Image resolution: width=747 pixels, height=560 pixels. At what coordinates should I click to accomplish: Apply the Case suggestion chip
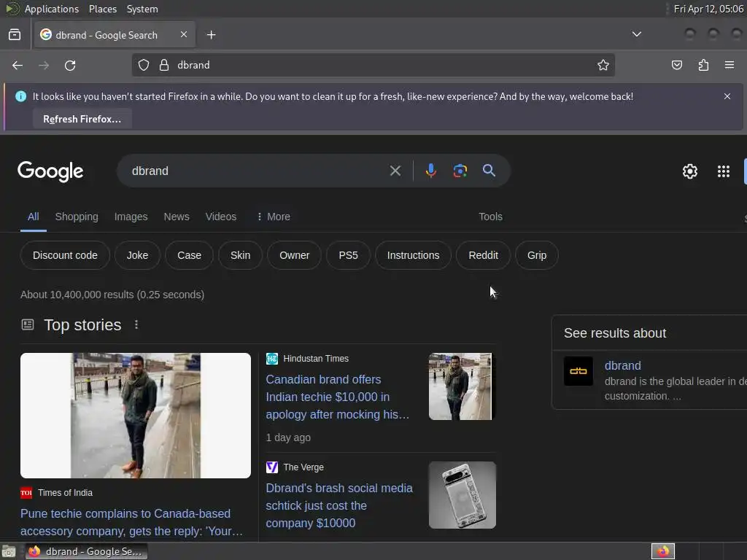189,255
